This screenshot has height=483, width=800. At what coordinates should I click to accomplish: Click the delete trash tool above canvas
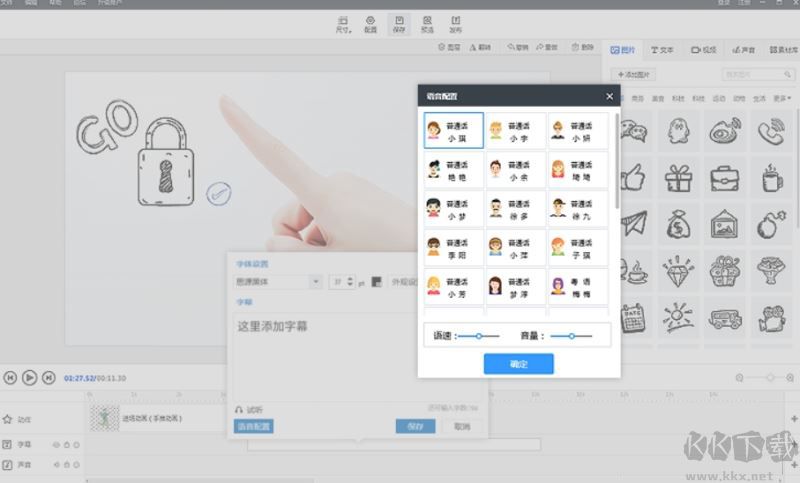pos(583,47)
